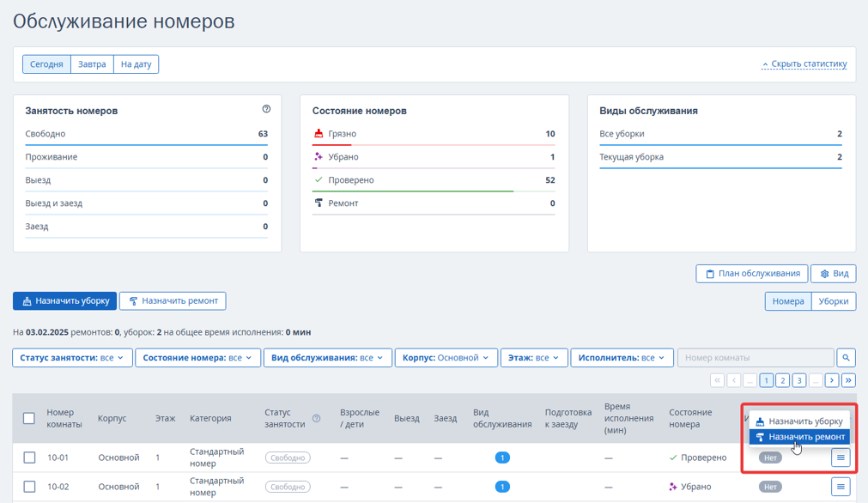Open the hamburger actions menu for room 10-01
This screenshot has height=503, width=868.
pyautogui.click(x=841, y=458)
